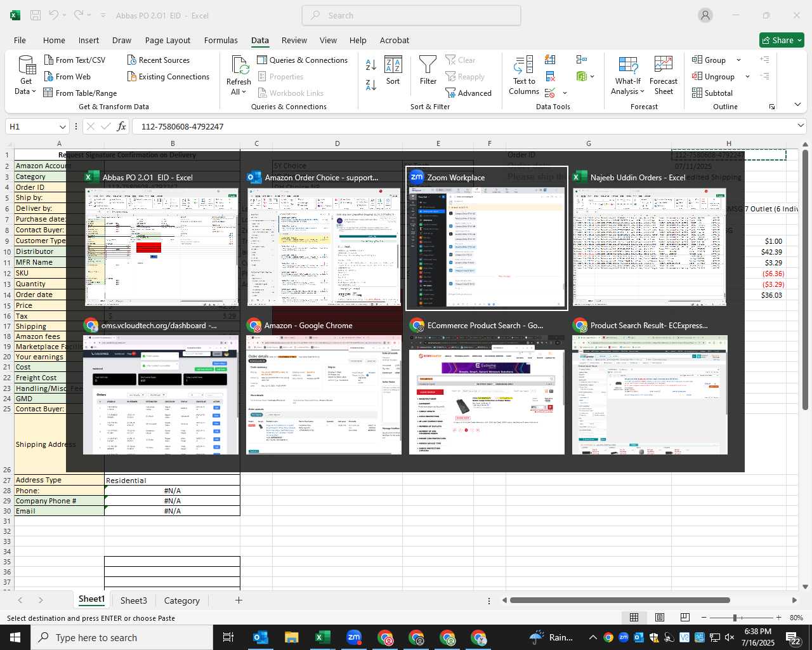The width and height of the screenshot is (812, 650).
Task: Open the Outline dialog launcher
Action: pos(771,107)
